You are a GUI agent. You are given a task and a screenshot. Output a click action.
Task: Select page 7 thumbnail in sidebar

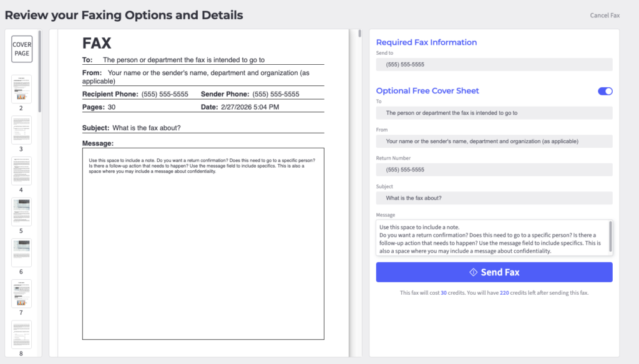click(x=21, y=293)
